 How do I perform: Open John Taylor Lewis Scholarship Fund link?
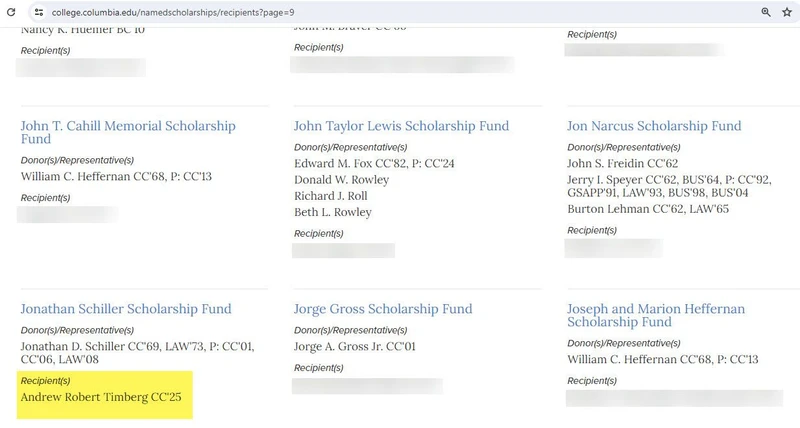coord(401,126)
